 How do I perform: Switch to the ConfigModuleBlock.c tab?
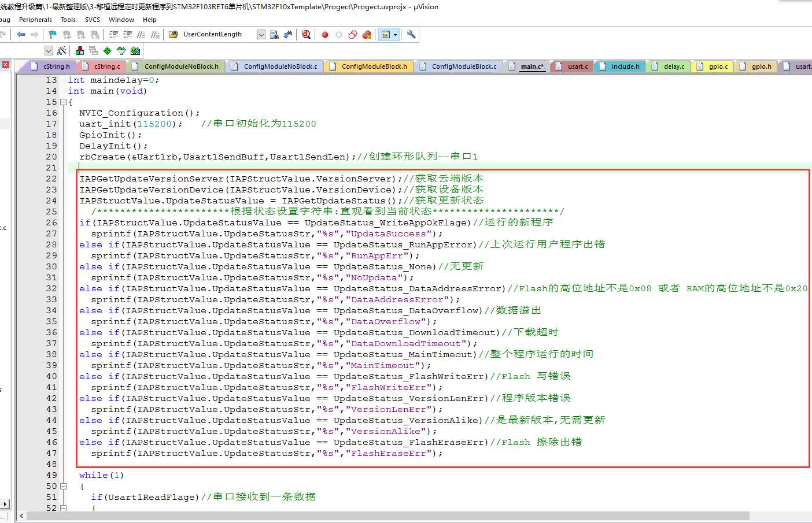(x=459, y=66)
